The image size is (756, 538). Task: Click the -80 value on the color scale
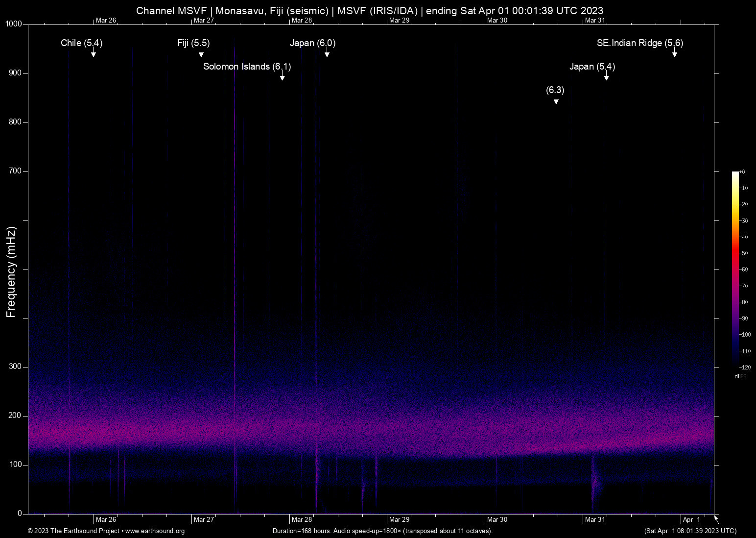(743, 302)
